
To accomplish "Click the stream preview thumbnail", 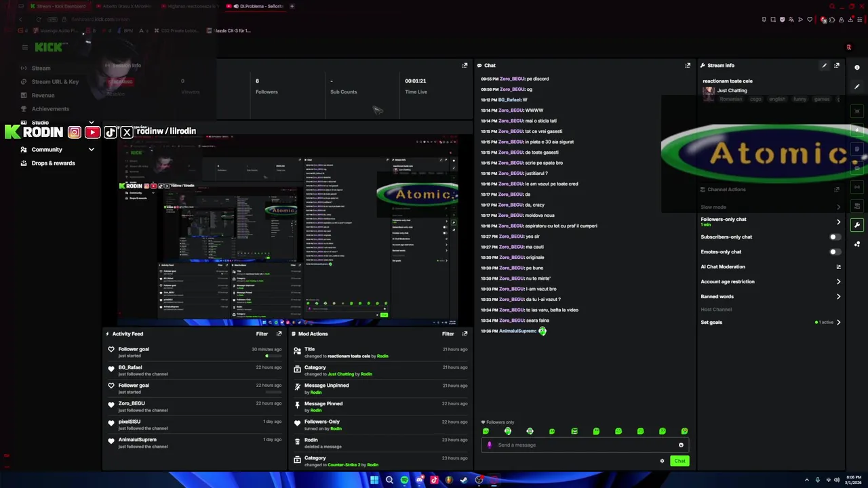I will click(288, 230).
